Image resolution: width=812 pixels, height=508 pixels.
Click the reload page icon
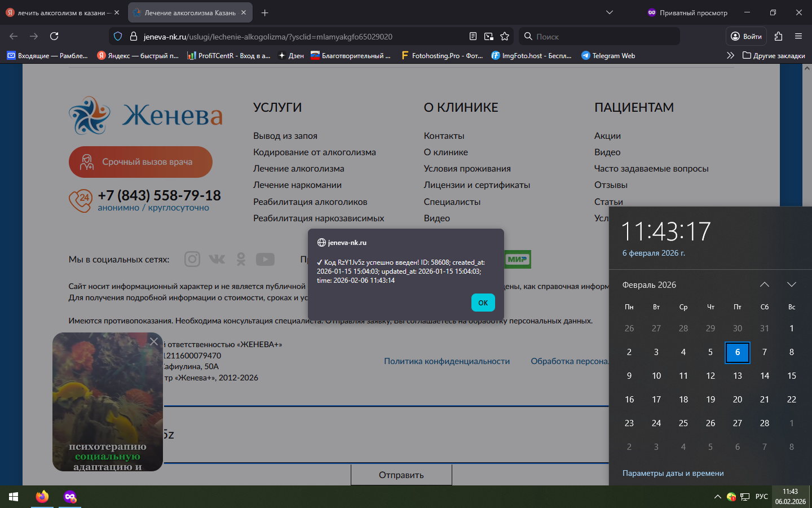pos(54,36)
